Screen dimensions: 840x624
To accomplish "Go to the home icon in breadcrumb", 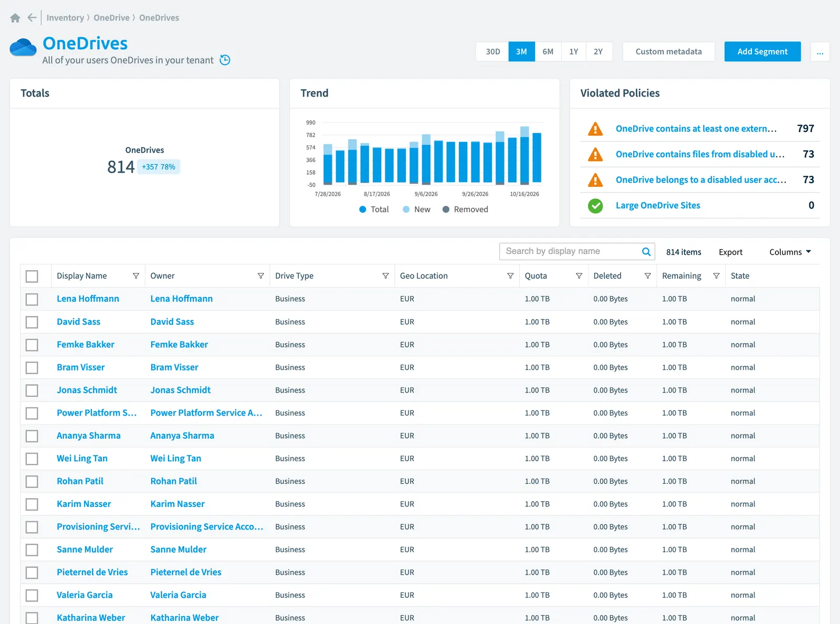I will tap(15, 18).
